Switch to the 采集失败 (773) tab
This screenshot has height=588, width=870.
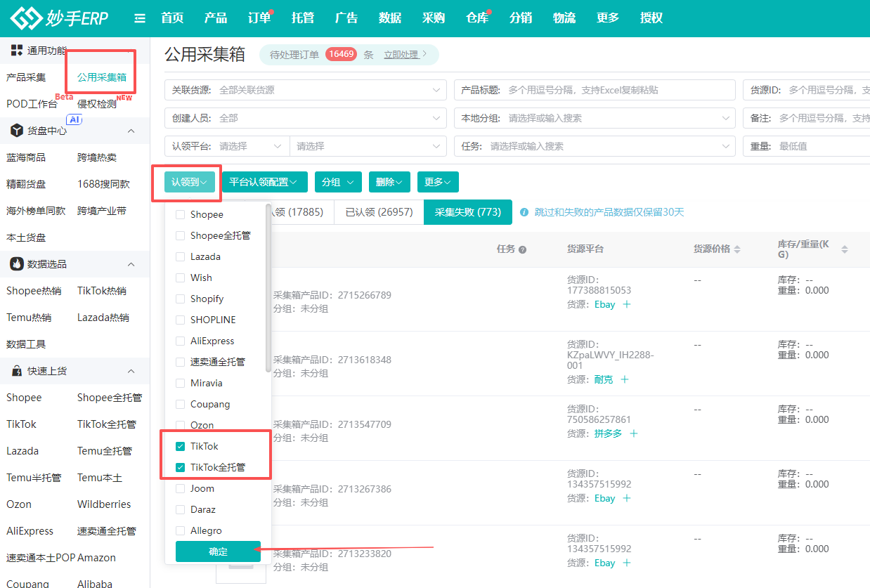pyautogui.click(x=468, y=212)
